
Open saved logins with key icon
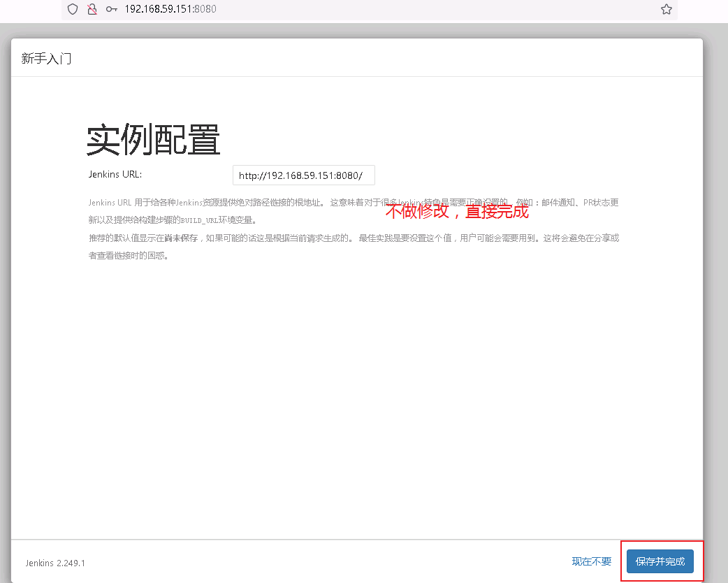point(110,9)
